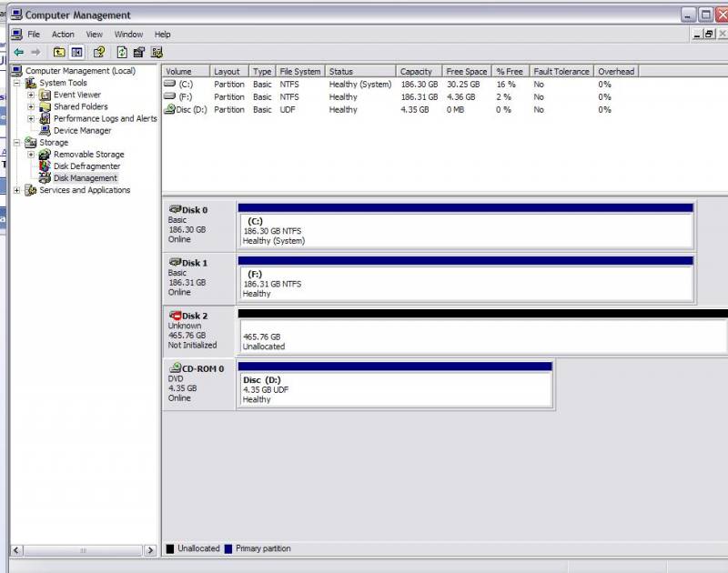The width and height of the screenshot is (728, 573).
Task: Click the Device Manager tree icon
Action: 45,131
